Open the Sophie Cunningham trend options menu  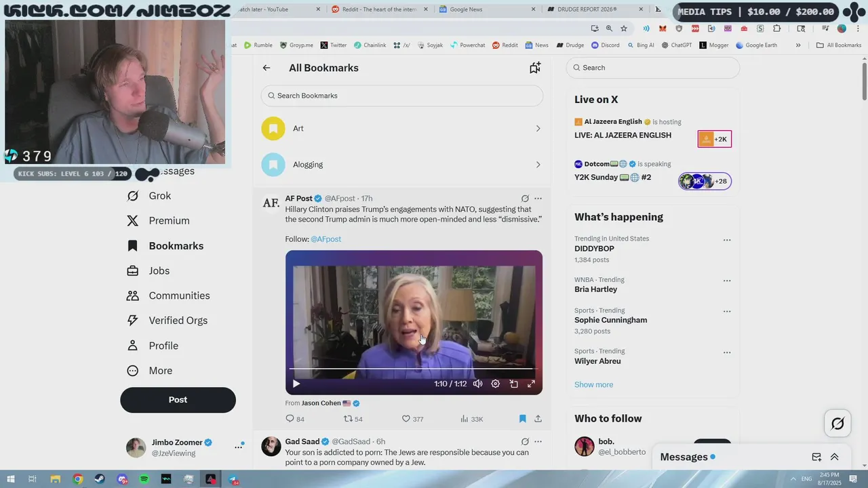coord(727,312)
